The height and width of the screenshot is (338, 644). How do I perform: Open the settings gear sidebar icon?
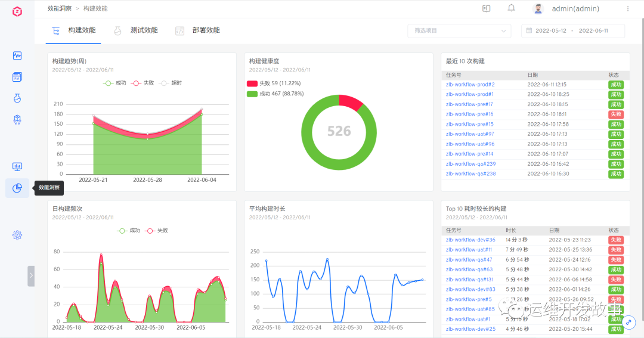point(17,235)
